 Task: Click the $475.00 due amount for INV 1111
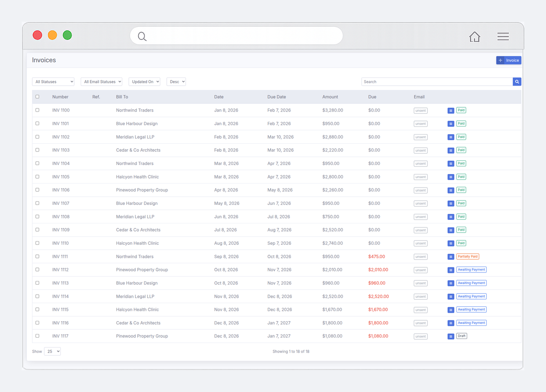377,256
